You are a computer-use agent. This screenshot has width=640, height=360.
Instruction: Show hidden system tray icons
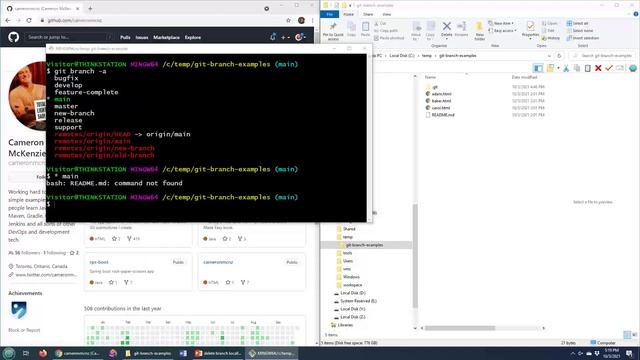(x=573, y=353)
